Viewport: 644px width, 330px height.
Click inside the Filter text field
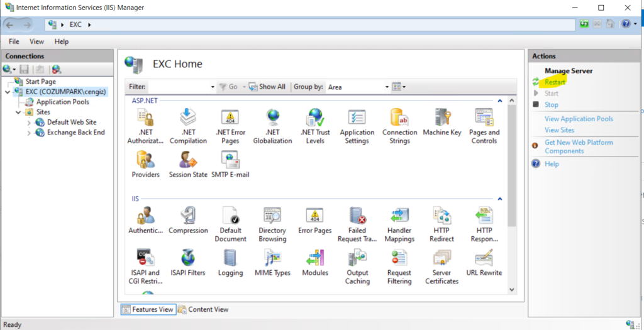[x=179, y=87]
